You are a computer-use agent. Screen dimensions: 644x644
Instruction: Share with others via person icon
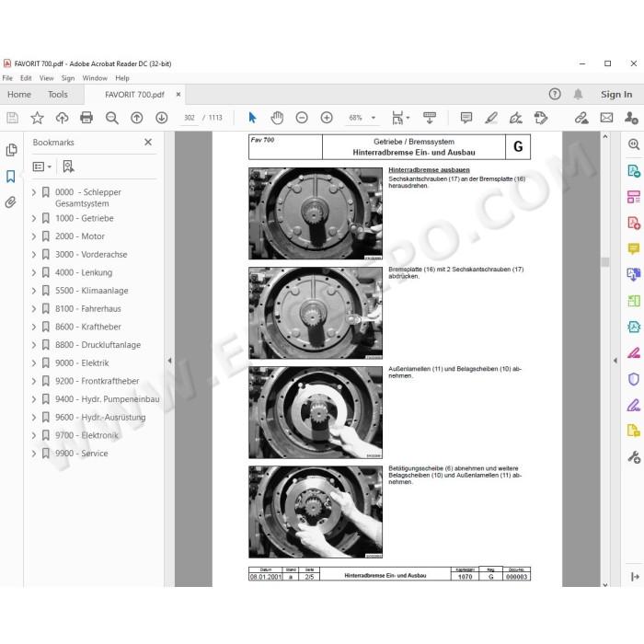click(631, 118)
